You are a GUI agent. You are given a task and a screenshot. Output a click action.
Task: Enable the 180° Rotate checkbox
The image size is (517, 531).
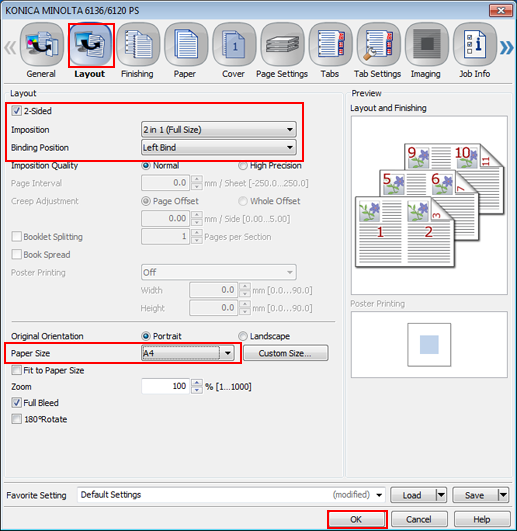16,419
